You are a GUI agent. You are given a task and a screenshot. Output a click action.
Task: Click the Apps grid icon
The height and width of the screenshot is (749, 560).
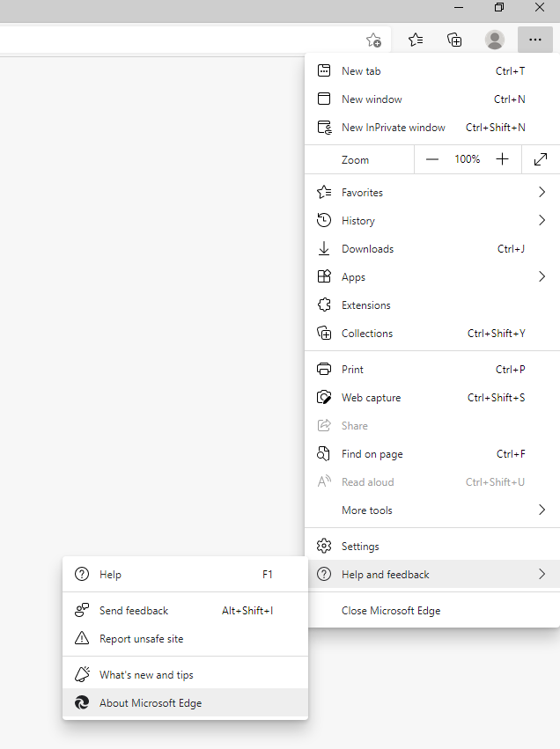tap(324, 276)
